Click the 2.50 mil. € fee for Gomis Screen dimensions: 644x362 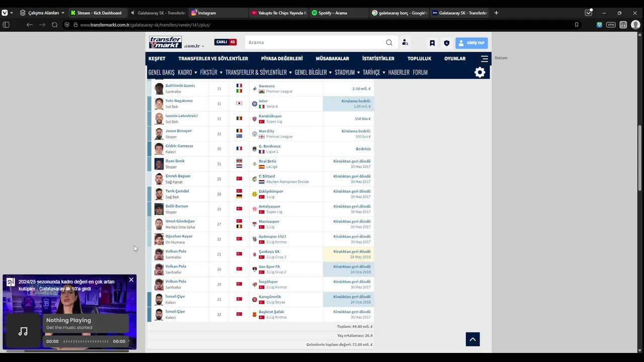coord(361,88)
